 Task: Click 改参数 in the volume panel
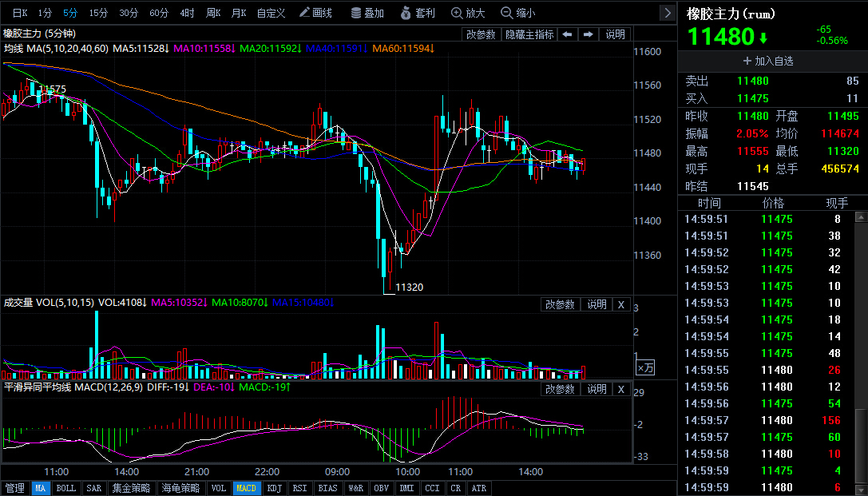pos(560,304)
